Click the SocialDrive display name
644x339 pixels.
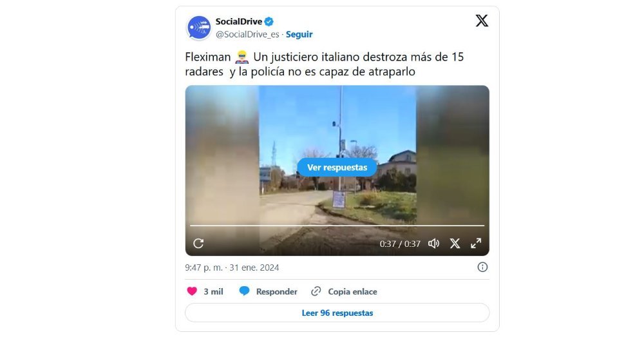(x=239, y=21)
